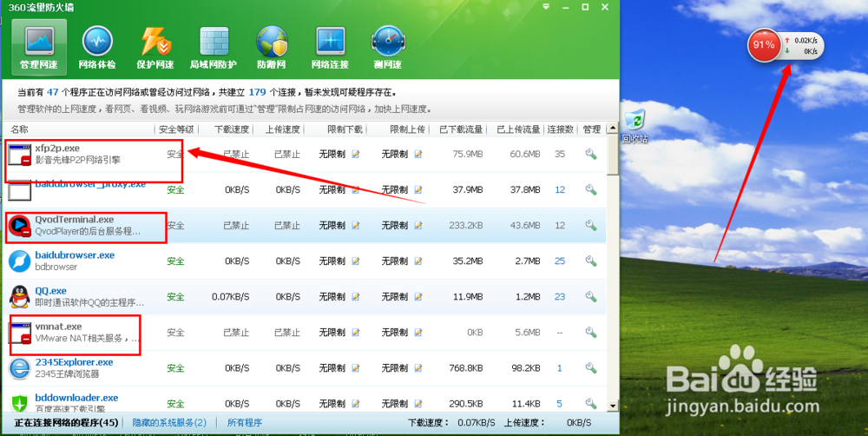Open connection count 12 for baidubrowser_proxy.exe
Viewport: 868px width, 436px height.
pyautogui.click(x=560, y=189)
